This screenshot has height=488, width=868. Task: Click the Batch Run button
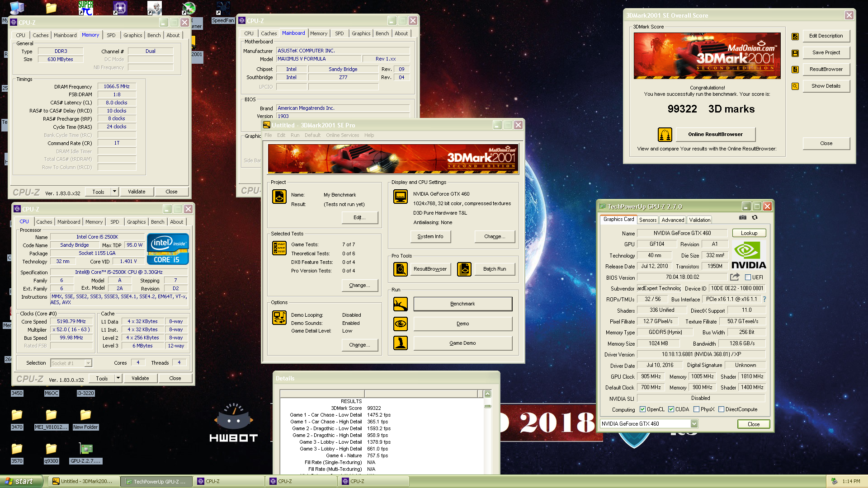point(495,269)
